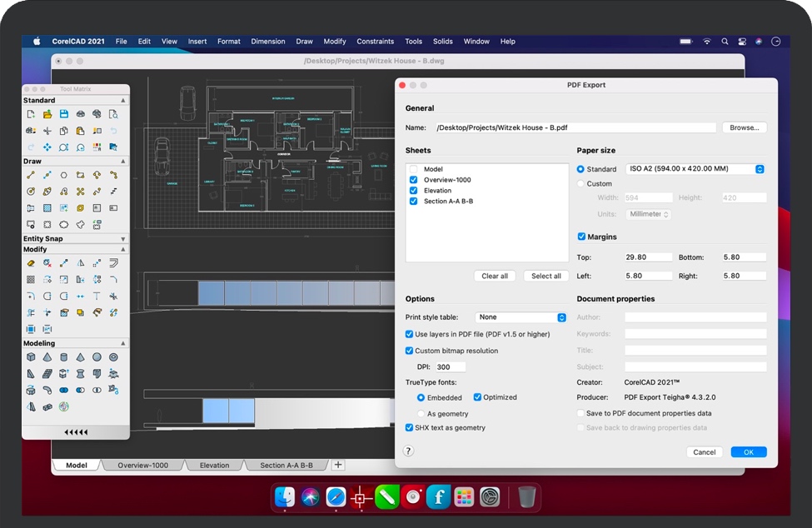Open the Dimension menu
The width and height of the screenshot is (812, 528).
pyautogui.click(x=267, y=41)
